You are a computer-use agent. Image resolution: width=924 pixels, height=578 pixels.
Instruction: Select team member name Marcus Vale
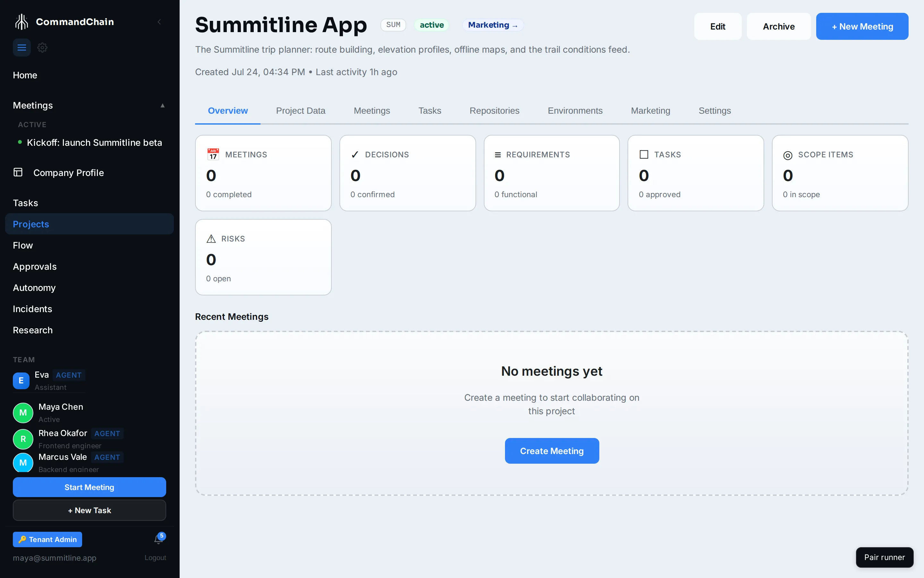[x=63, y=457]
